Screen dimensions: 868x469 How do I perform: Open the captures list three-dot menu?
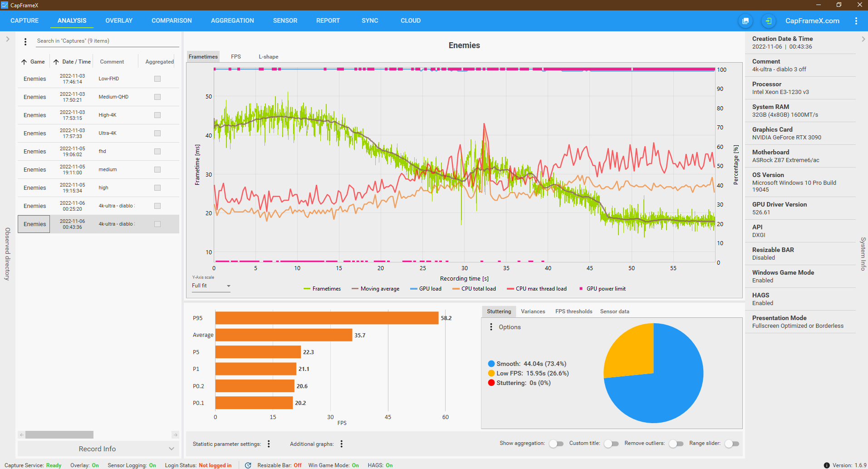25,41
